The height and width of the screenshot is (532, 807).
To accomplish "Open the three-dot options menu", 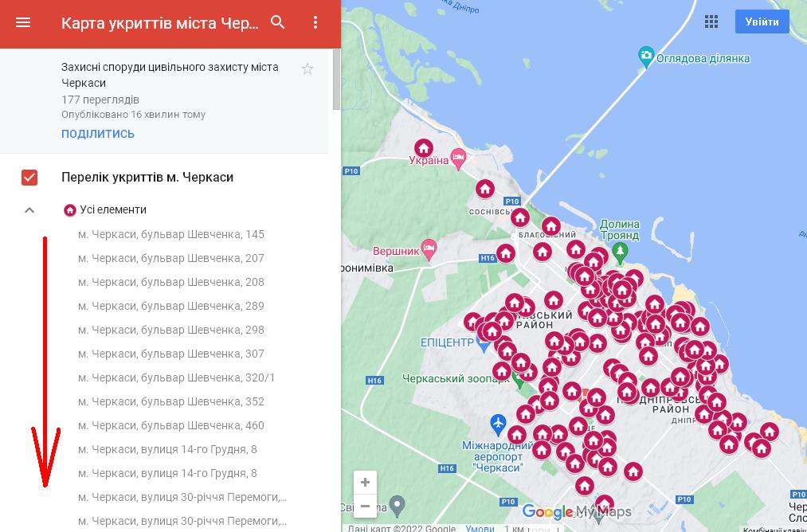I will tap(315, 23).
